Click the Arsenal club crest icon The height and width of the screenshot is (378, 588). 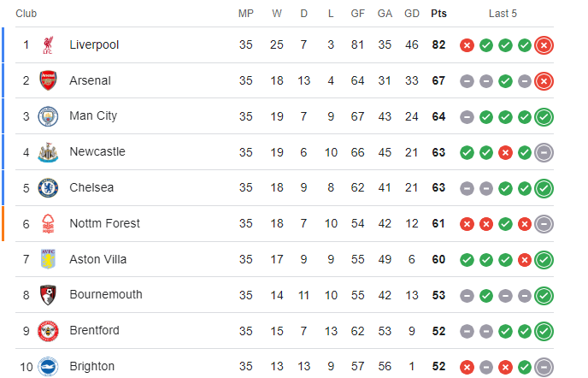[48, 81]
